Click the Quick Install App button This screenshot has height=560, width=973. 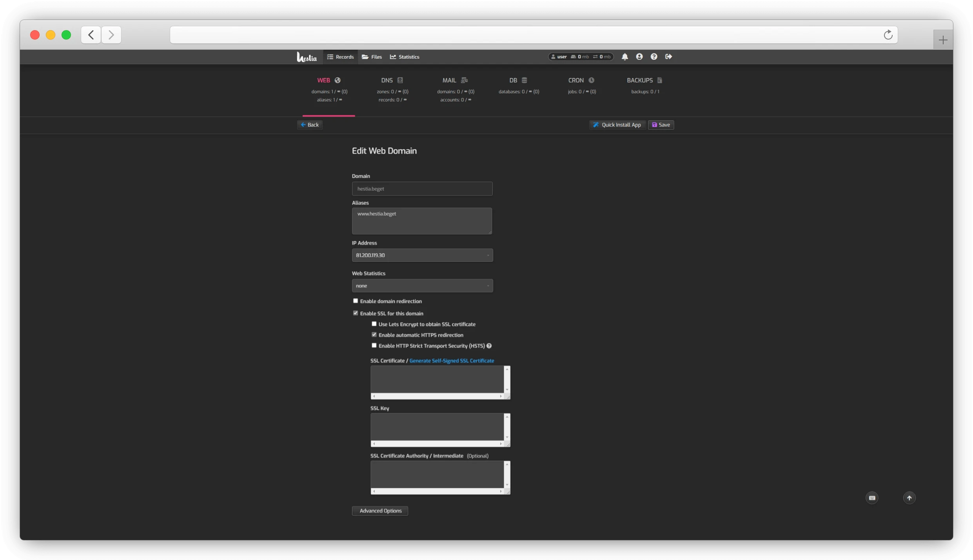point(617,125)
